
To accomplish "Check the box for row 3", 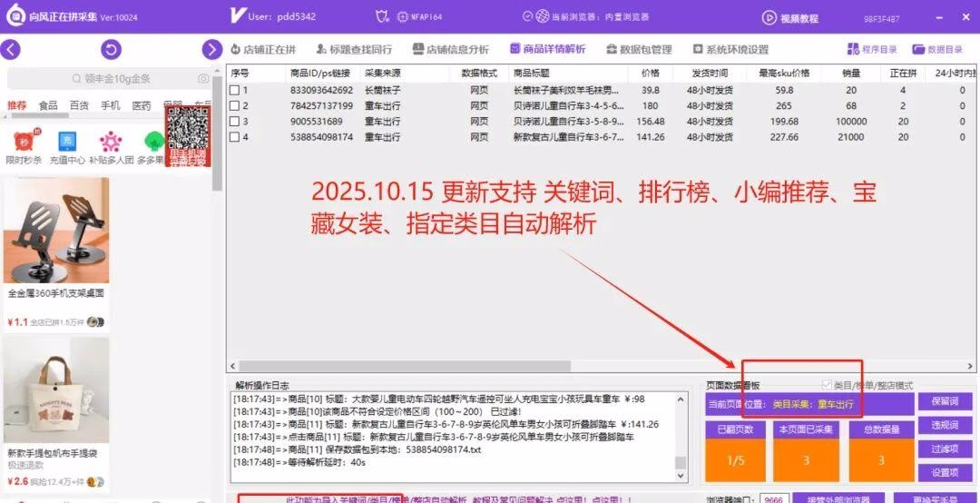I will tap(234, 122).
